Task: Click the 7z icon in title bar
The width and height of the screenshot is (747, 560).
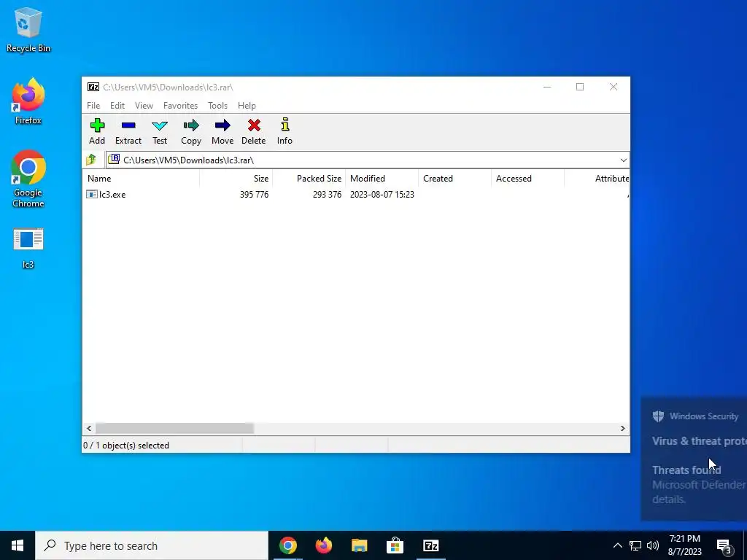Action: [93, 87]
